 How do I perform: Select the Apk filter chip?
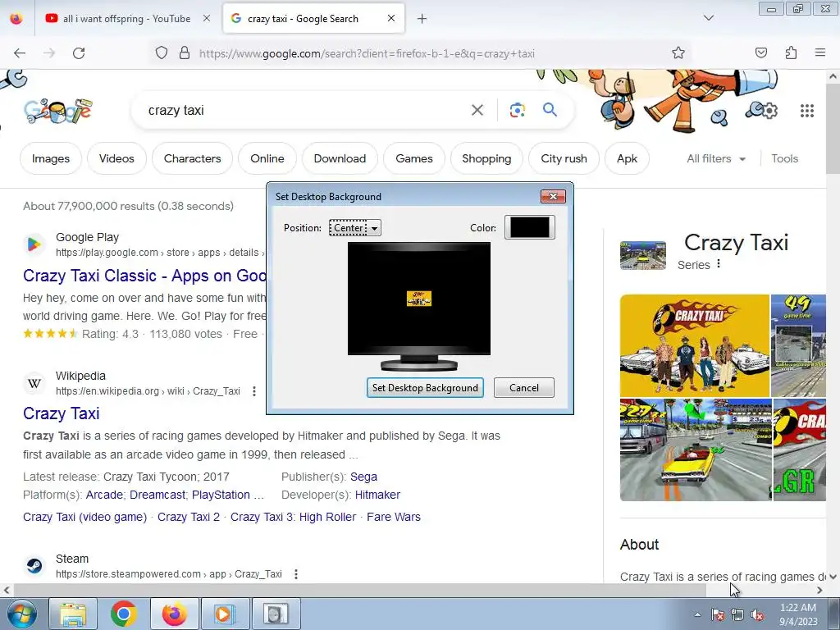627,158
